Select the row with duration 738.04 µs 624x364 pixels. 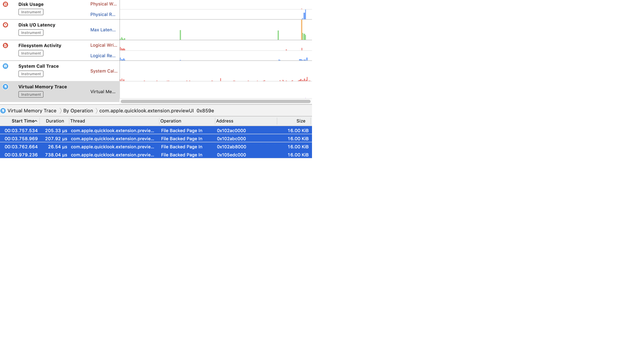tap(56, 155)
